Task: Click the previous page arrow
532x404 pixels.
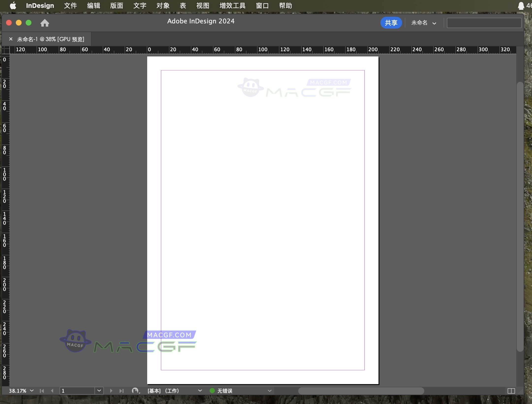Action: point(52,391)
